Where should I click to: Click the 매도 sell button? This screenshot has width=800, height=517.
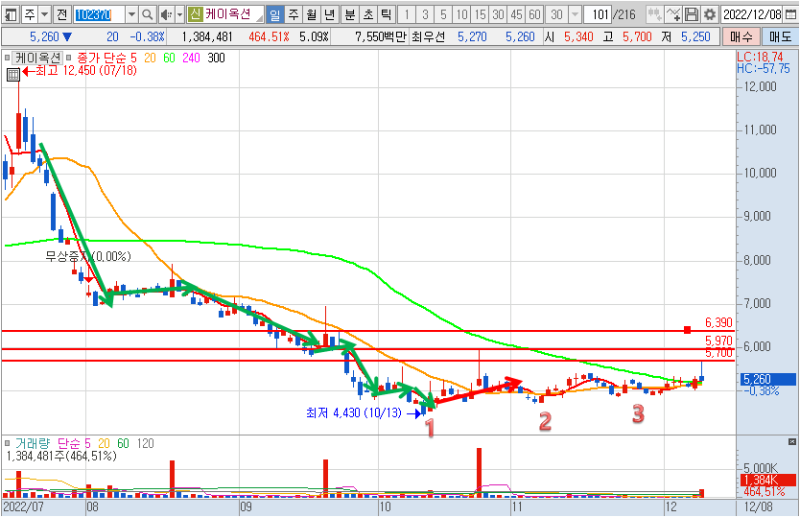(x=780, y=37)
